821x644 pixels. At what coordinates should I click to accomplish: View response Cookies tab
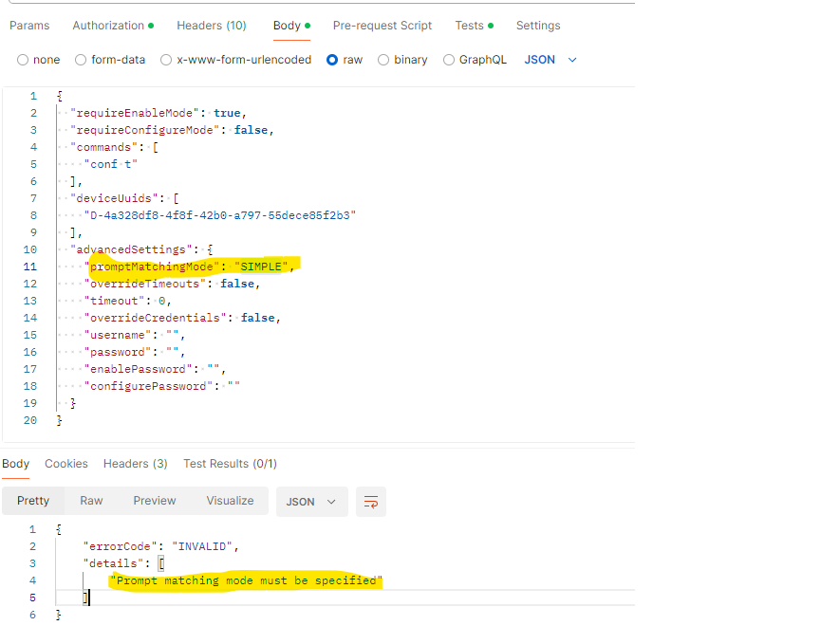(66, 464)
